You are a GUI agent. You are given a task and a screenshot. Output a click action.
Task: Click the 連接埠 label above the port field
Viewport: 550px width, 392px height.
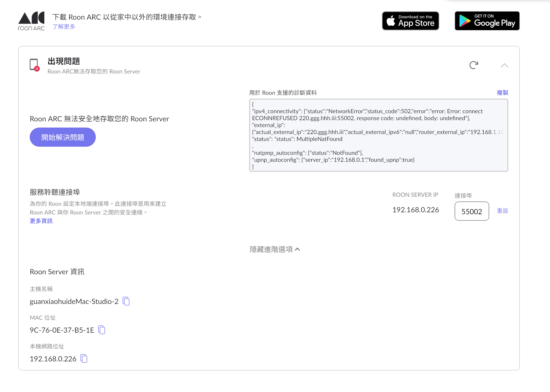(x=463, y=196)
